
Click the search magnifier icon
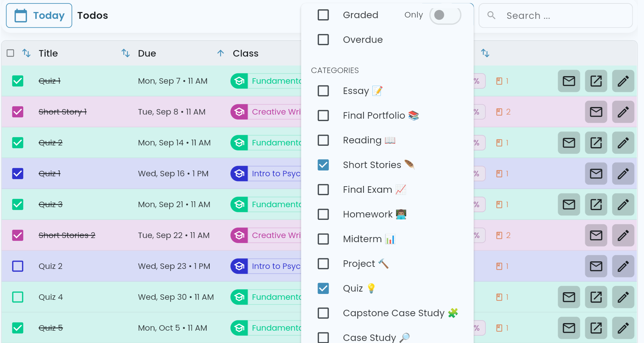click(x=491, y=15)
